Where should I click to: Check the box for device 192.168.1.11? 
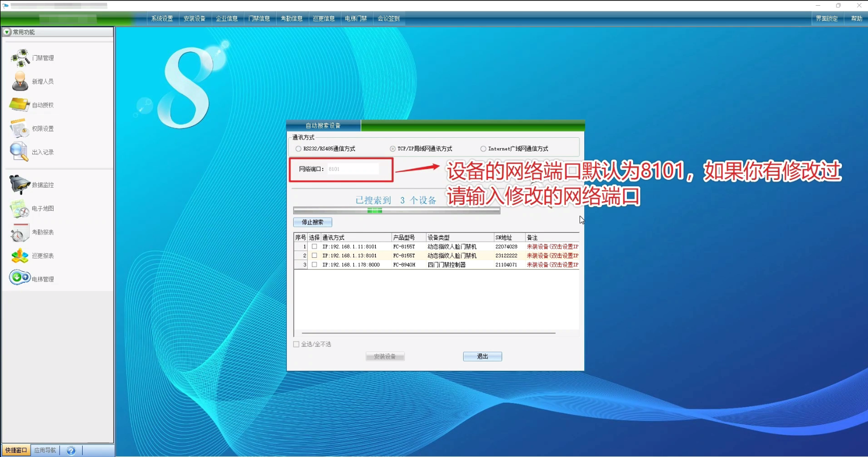click(314, 246)
